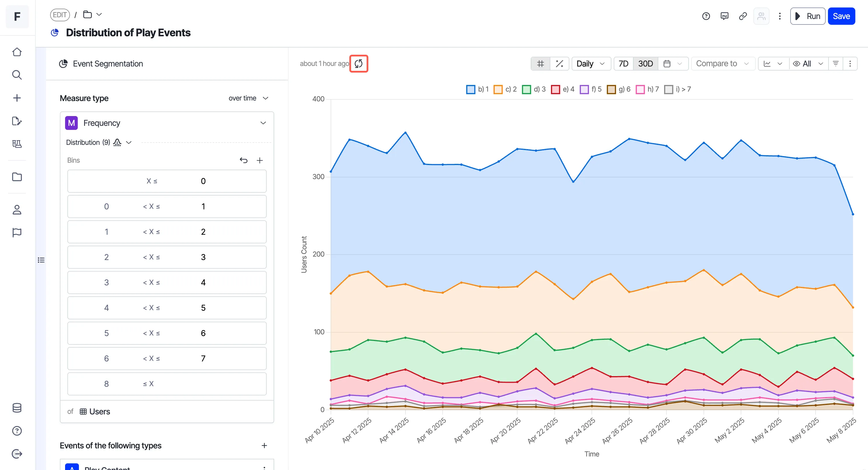
Task: Toggle the 'g) 6' legend series
Action: click(x=618, y=89)
